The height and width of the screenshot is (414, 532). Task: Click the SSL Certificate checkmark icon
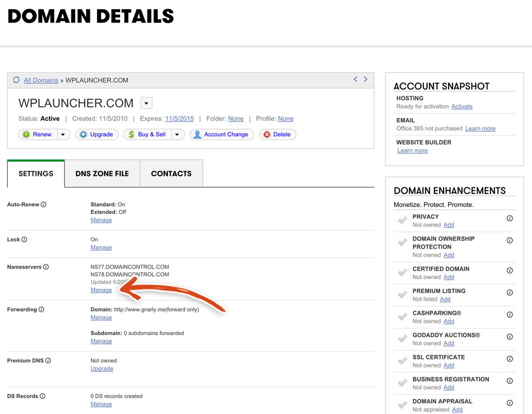[402, 361]
